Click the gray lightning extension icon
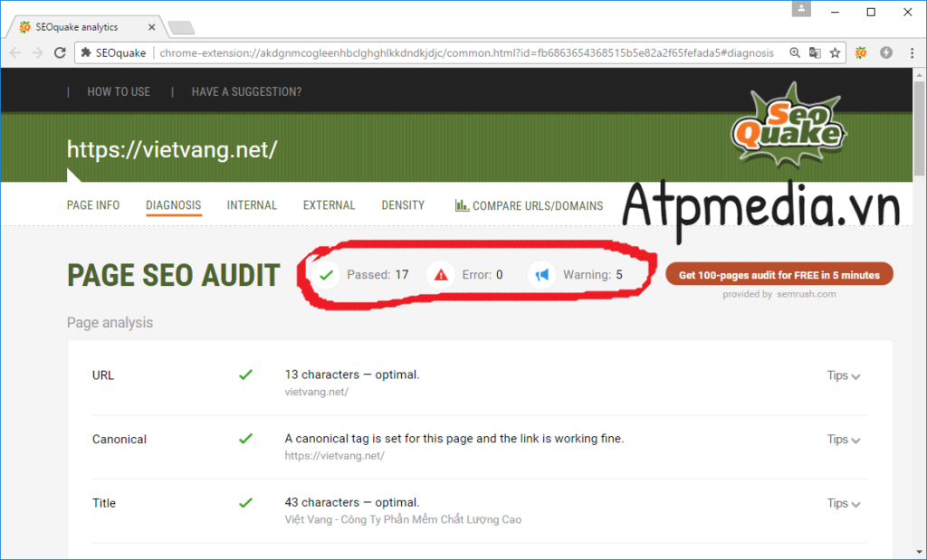927x560 pixels. (x=885, y=52)
